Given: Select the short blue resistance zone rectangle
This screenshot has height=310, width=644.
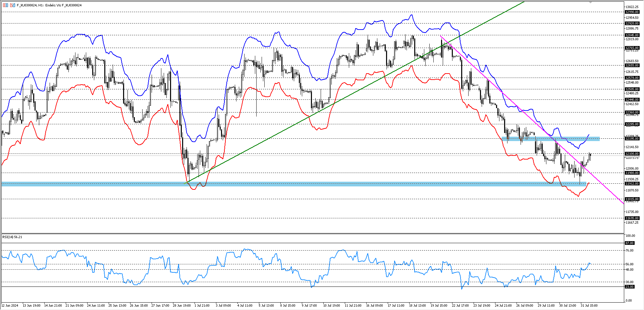Looking at the screenshot, I should coord(551,139).
